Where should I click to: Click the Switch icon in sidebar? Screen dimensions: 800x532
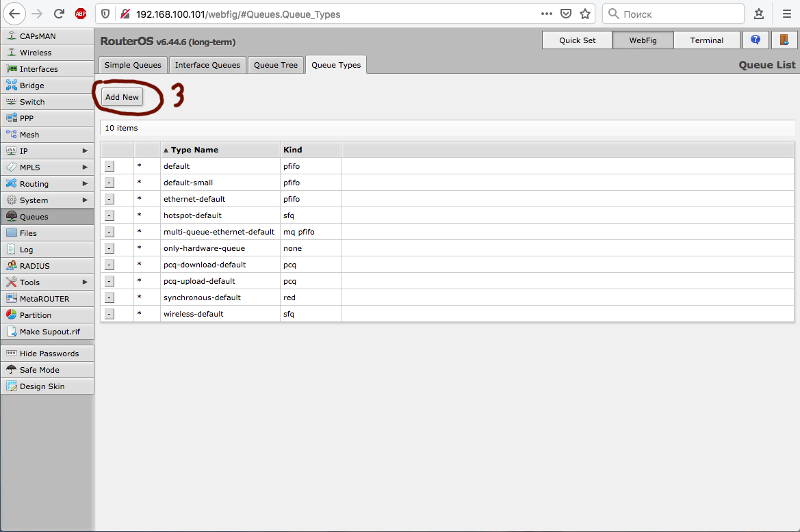click(11, 101)
